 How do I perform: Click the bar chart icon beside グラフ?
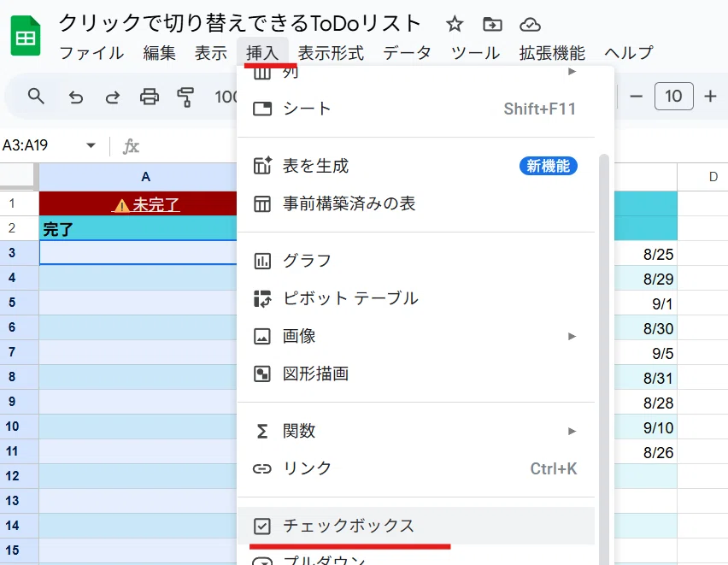click(x=261, y=261)
